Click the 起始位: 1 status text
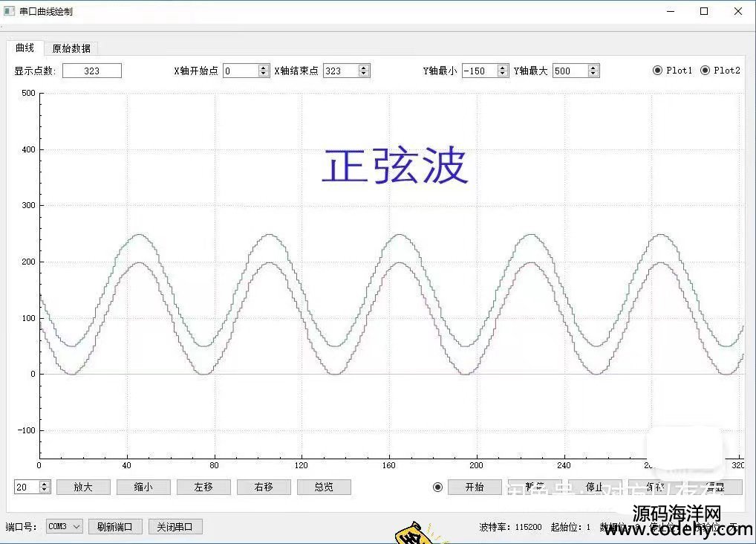 click(571, 527)
